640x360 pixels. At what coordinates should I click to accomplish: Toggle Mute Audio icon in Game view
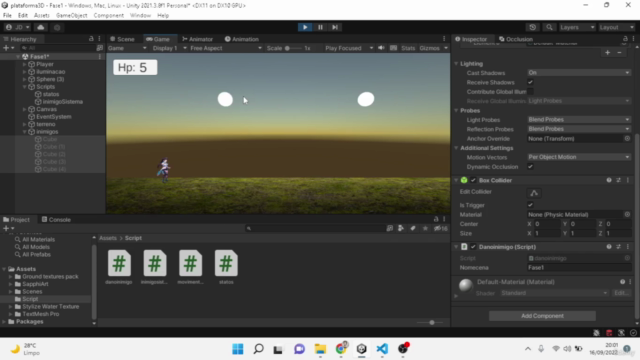(x=381, y=48)
